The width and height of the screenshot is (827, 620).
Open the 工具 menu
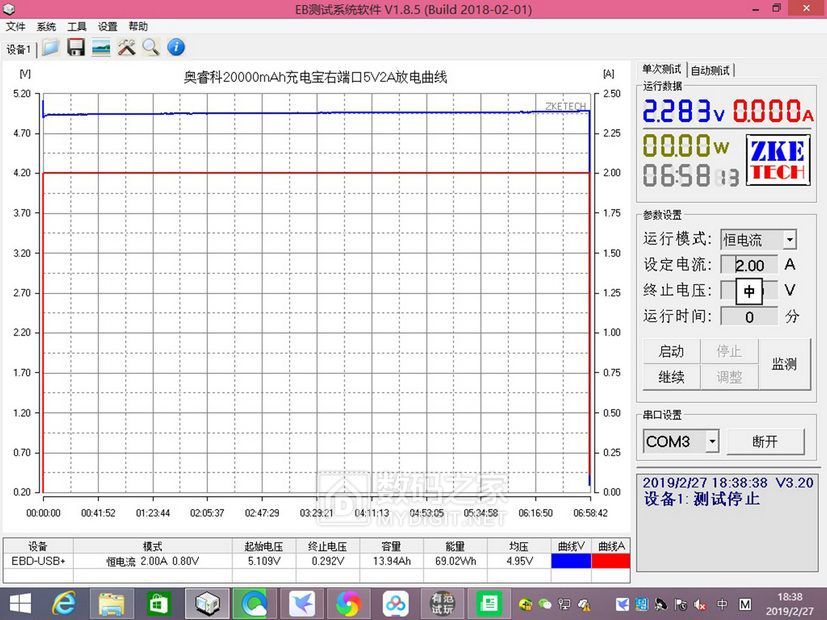[77, 27]
